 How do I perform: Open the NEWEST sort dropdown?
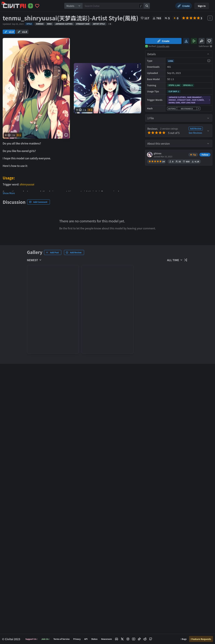34,260
